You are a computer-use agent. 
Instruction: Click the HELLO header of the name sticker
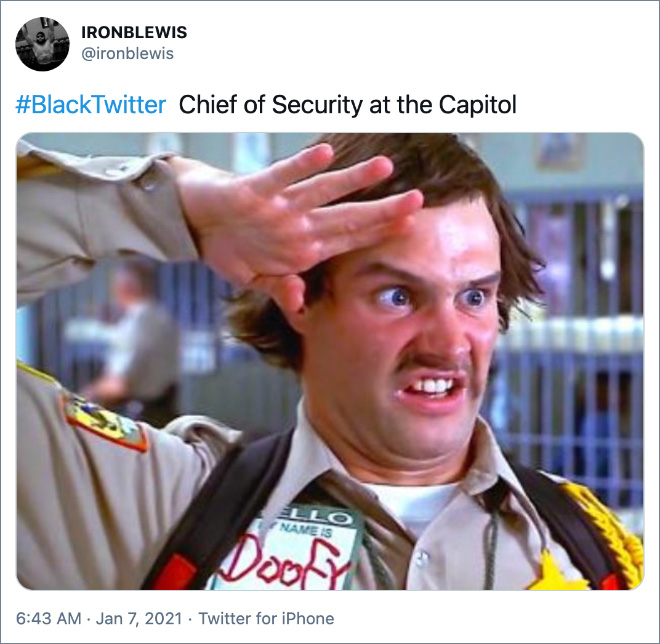point(309,514)
